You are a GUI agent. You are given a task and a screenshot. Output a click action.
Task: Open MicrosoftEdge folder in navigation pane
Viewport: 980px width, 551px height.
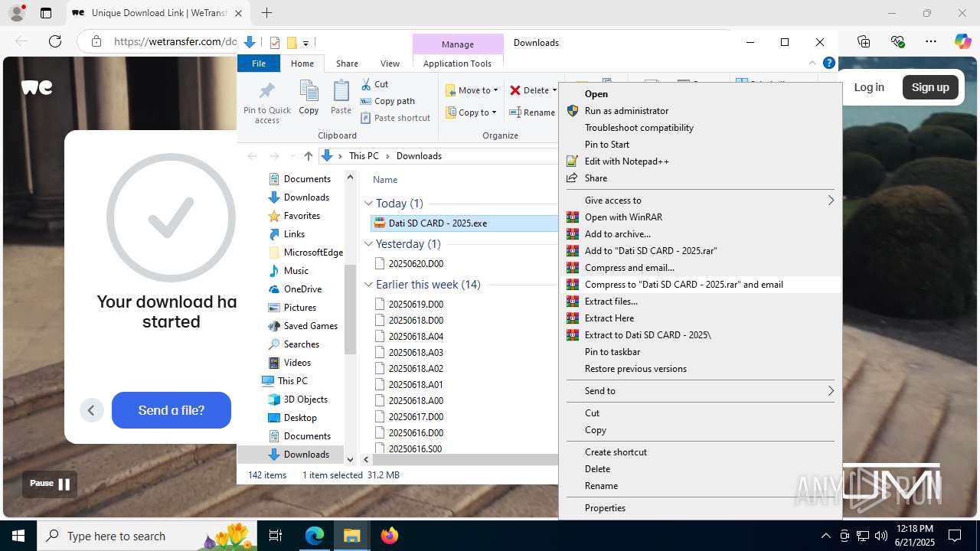tap(313, 253)
